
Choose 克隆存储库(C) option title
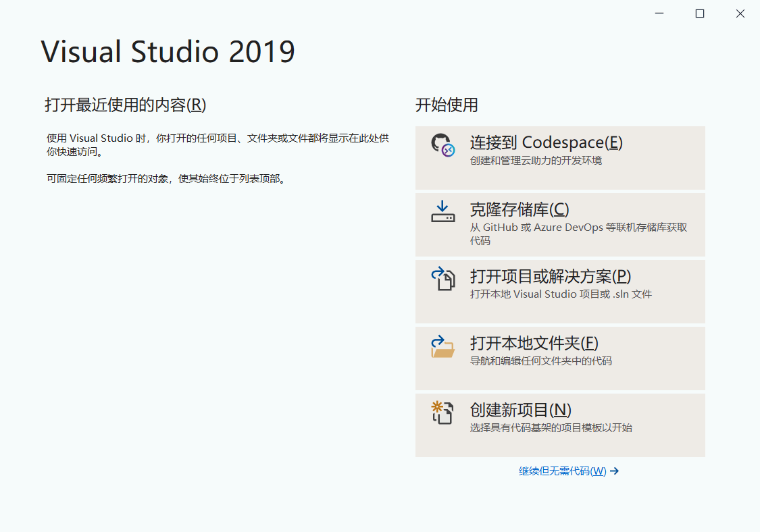(520, 209)
